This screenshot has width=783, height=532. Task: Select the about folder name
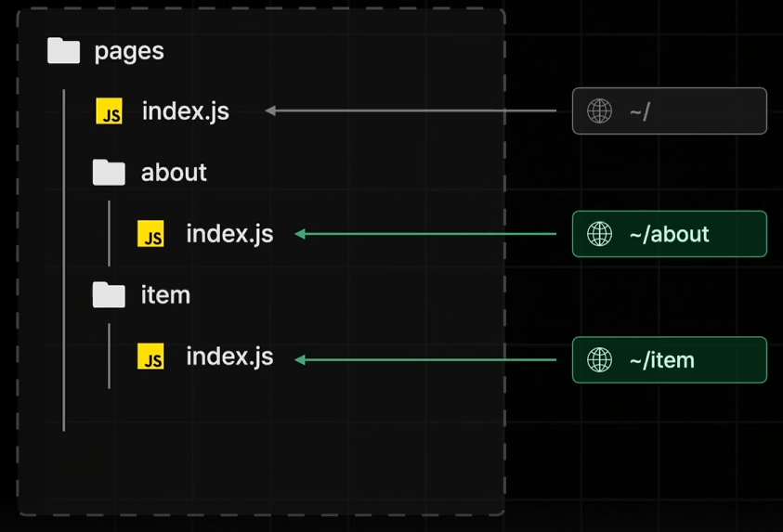[x=174, y=173]
